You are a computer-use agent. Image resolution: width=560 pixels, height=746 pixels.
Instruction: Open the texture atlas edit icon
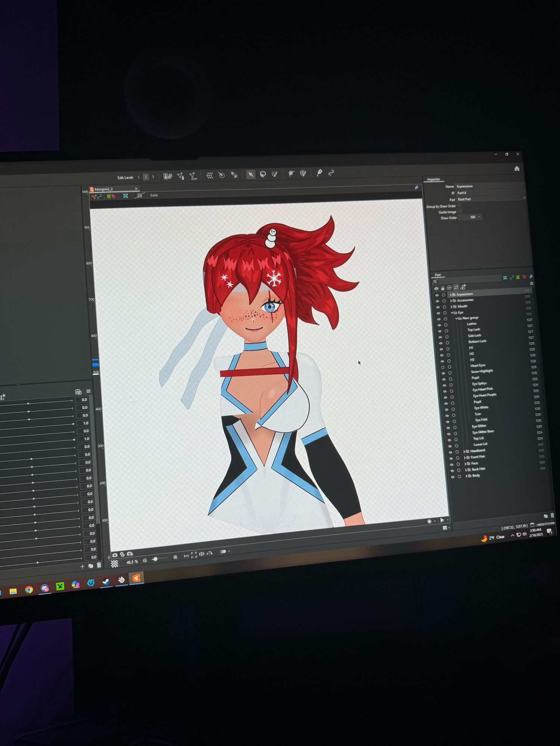(x=168, y=176)
